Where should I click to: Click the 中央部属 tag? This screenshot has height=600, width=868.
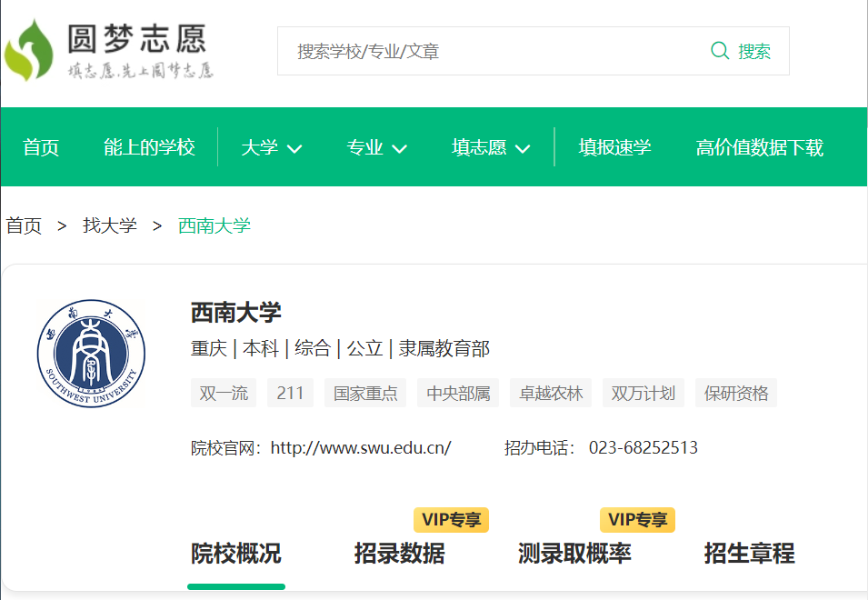(x=458, y=393)
